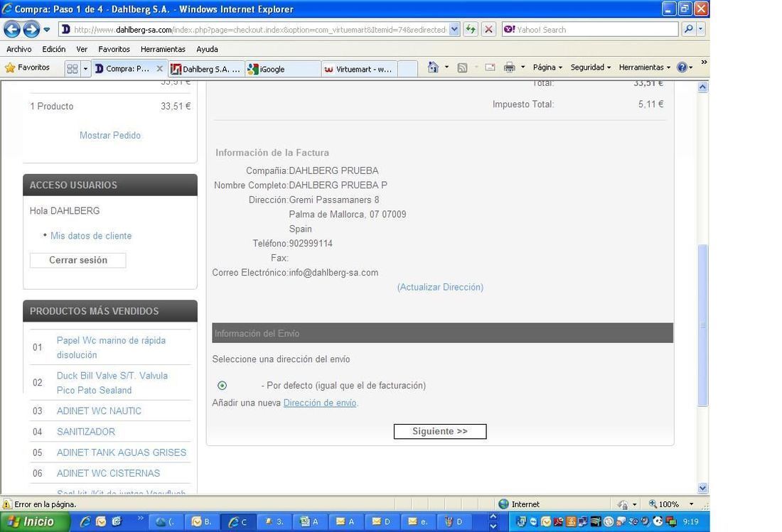Click the Internet zone globe icon
This screenshot has height=532, width=782.
click(x=504, y=504)
